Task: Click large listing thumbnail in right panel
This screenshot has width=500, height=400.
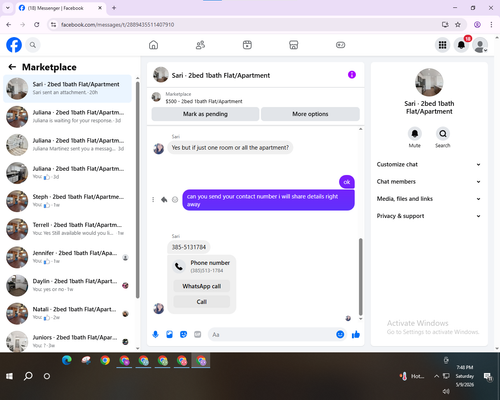Action: pyautogui.click(x=429, y=82)
